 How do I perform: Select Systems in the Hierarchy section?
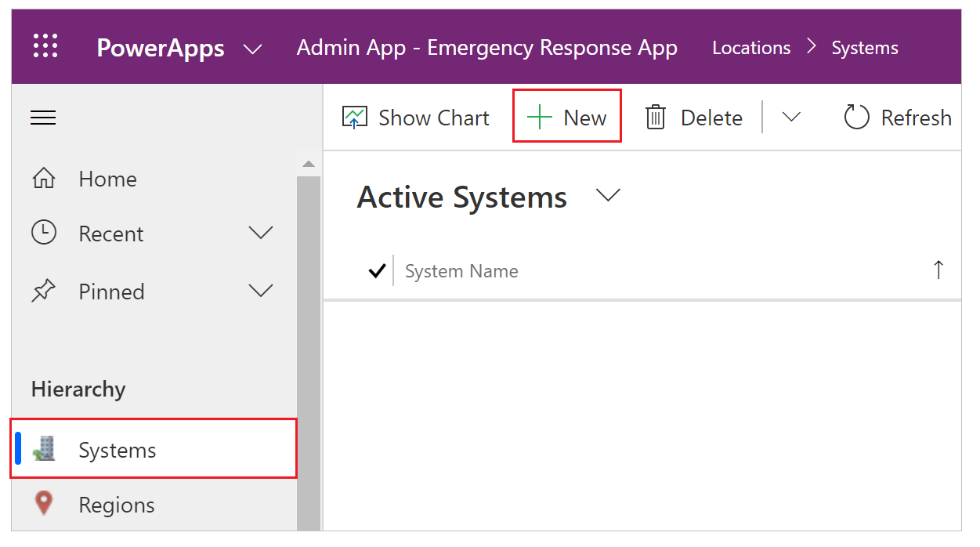[154, 449]
